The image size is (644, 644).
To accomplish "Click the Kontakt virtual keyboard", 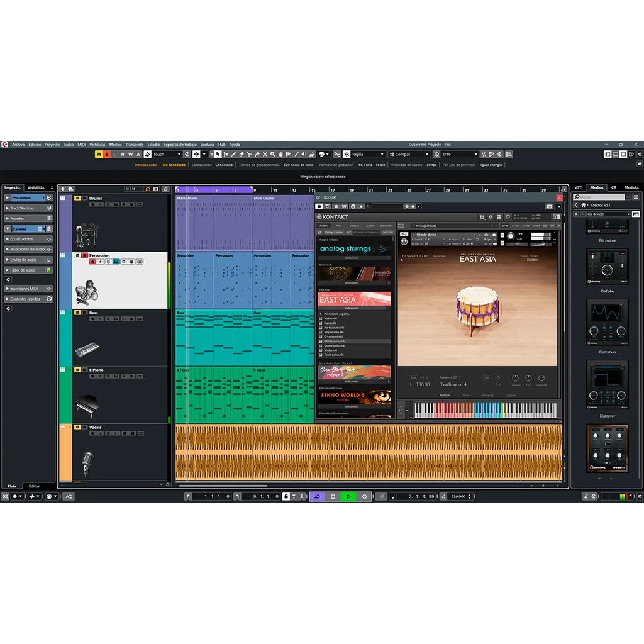I will (485, 410).
